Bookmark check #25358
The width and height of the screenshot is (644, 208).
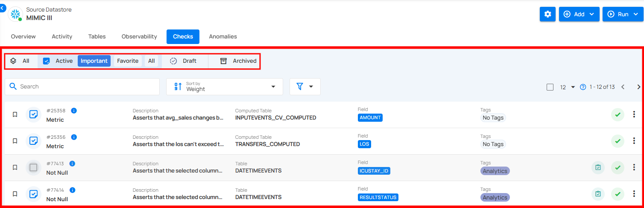pos(15,114)
